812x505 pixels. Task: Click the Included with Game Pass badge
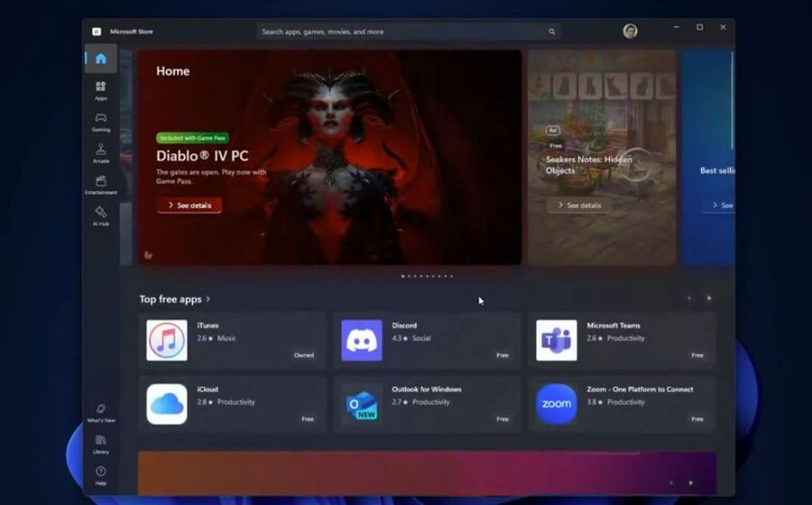pos(193,138)
